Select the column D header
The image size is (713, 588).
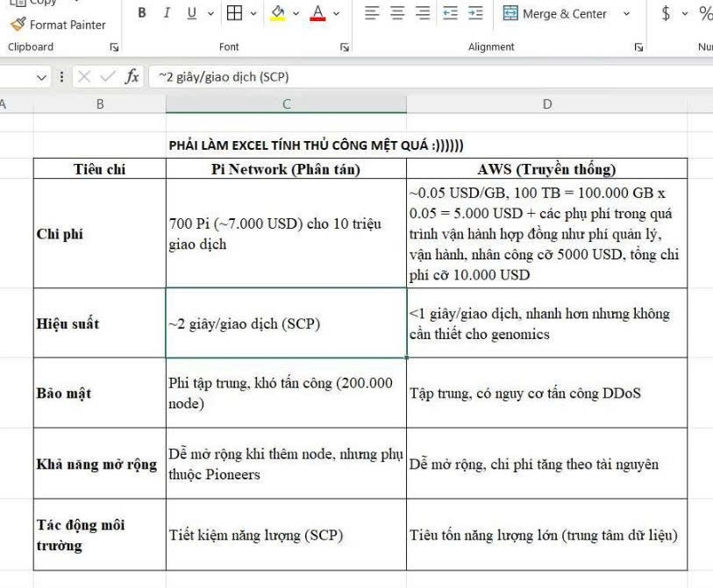[546, 104]
